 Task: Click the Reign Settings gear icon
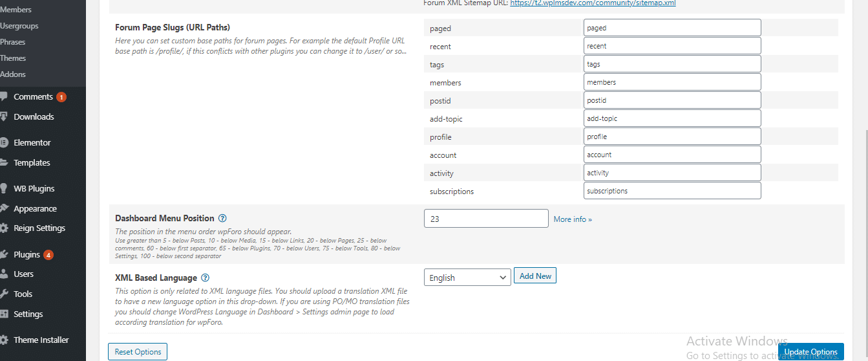click(x=4, y=228)
